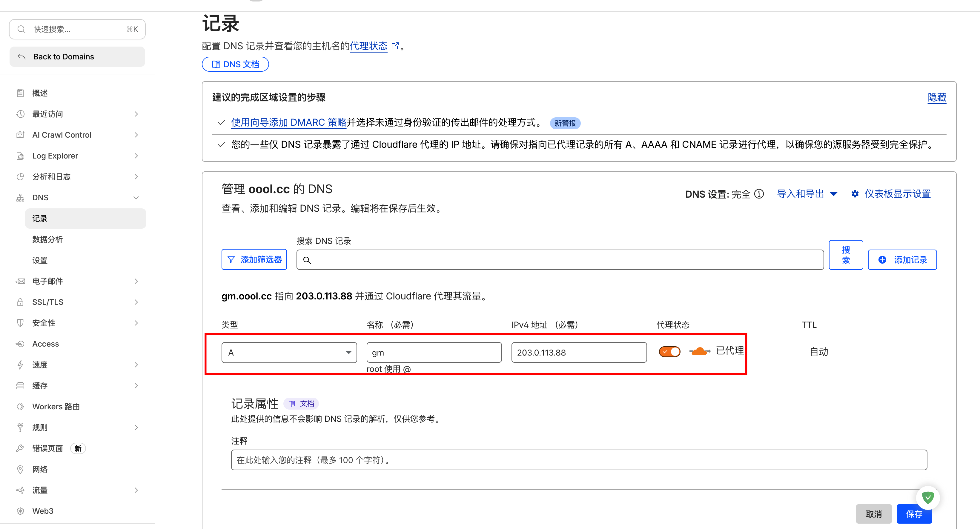Screen dimensions: 980x529
Task: Open 设置 under DNS
Action: 40,260
